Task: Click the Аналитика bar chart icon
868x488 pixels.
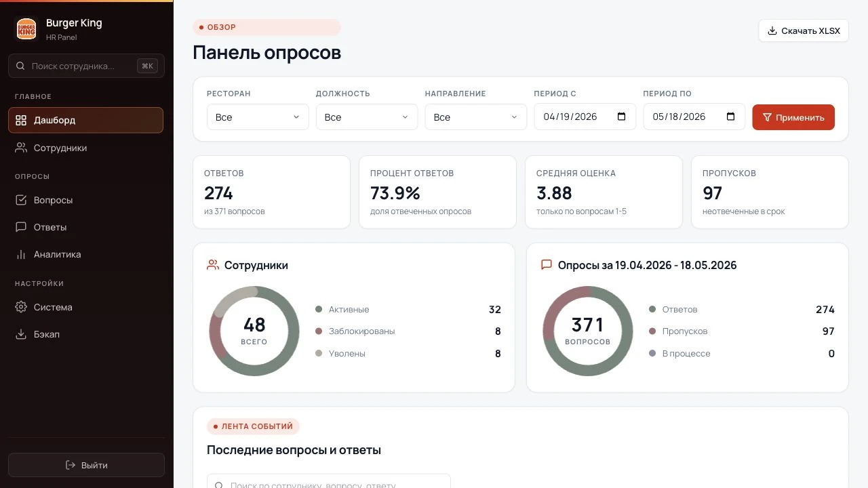Action: coord(21,254)
